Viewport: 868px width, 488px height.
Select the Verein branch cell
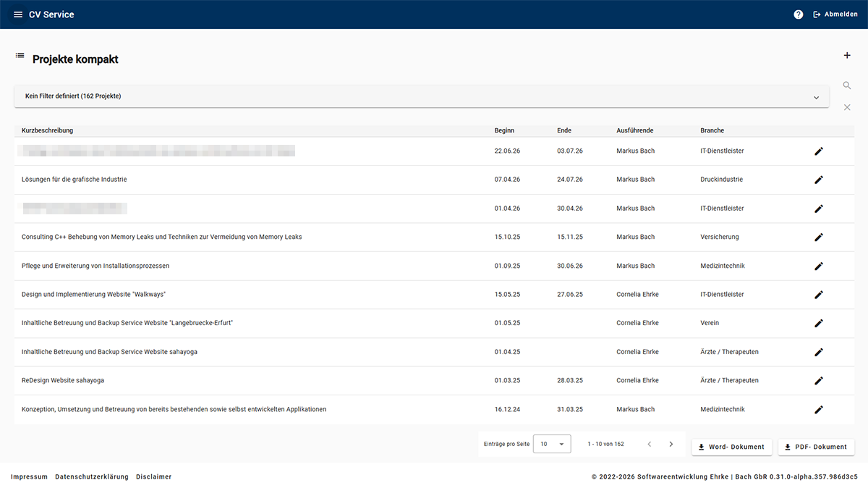point(710,323)
